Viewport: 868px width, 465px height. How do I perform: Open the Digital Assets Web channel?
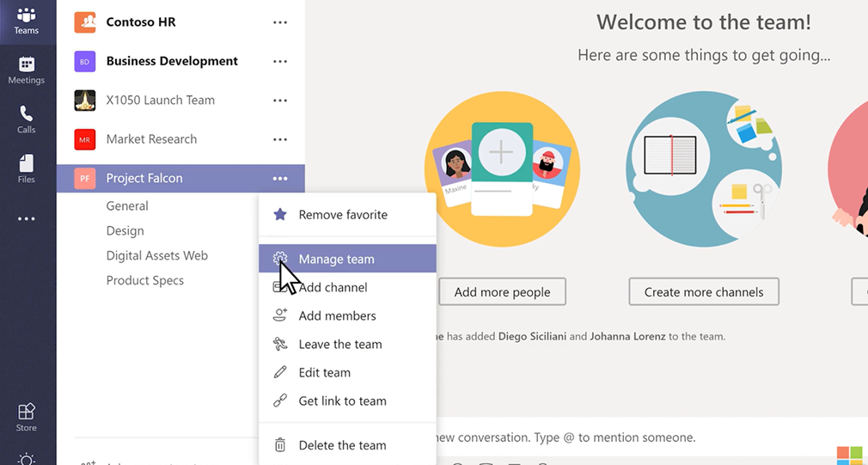(157, 256)
